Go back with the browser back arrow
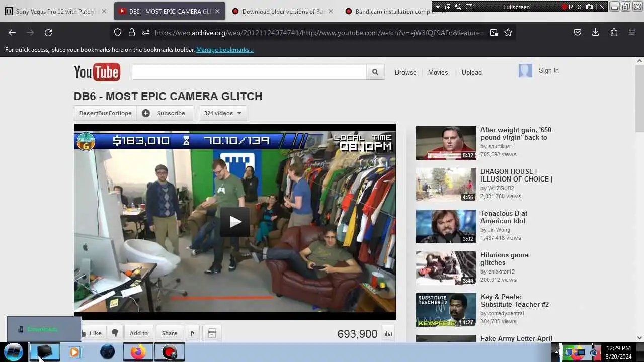This screenshot has height=362, width=644. 12,32
